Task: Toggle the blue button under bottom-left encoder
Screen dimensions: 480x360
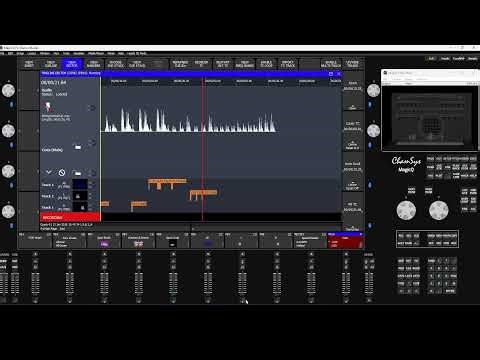Action: pyautogui.click(x=11, y=225)
